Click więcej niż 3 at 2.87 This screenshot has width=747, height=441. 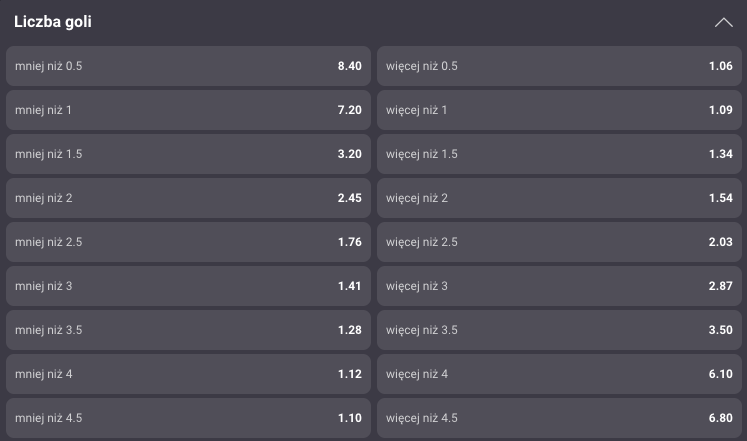point(559,286)
